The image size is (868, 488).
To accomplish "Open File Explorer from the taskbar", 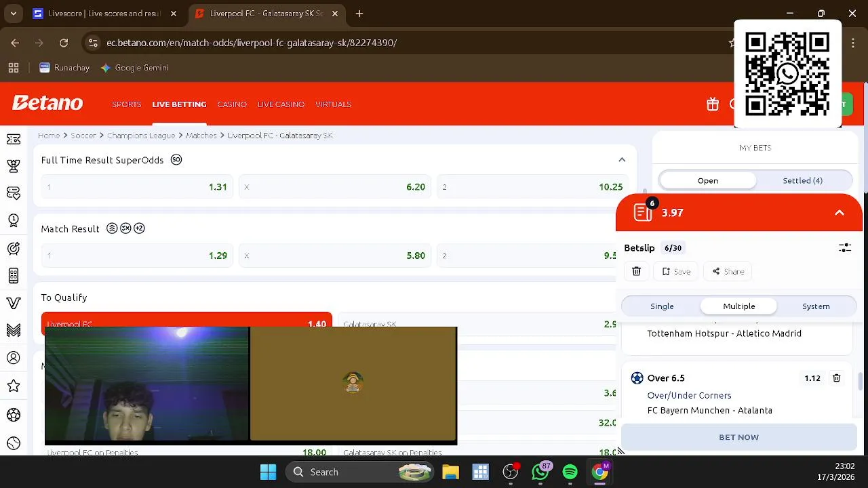I will [450, 472].
